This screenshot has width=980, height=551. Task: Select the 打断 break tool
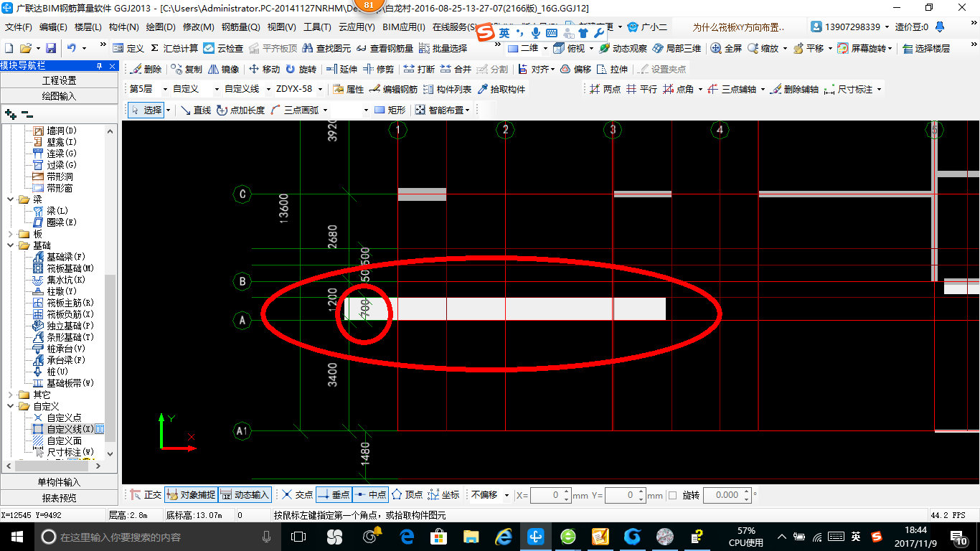tap(419, 70)
